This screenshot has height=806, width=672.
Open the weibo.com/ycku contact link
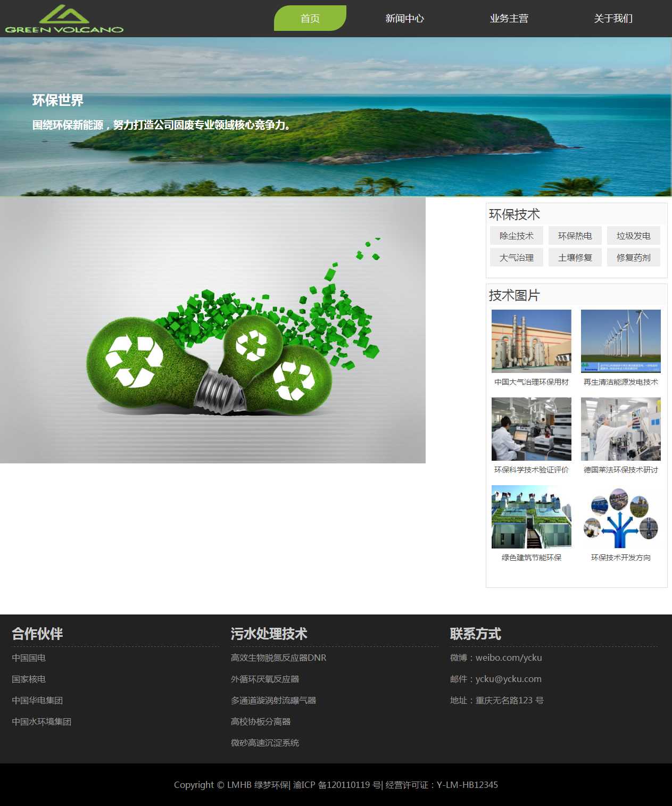pos(508,658)
